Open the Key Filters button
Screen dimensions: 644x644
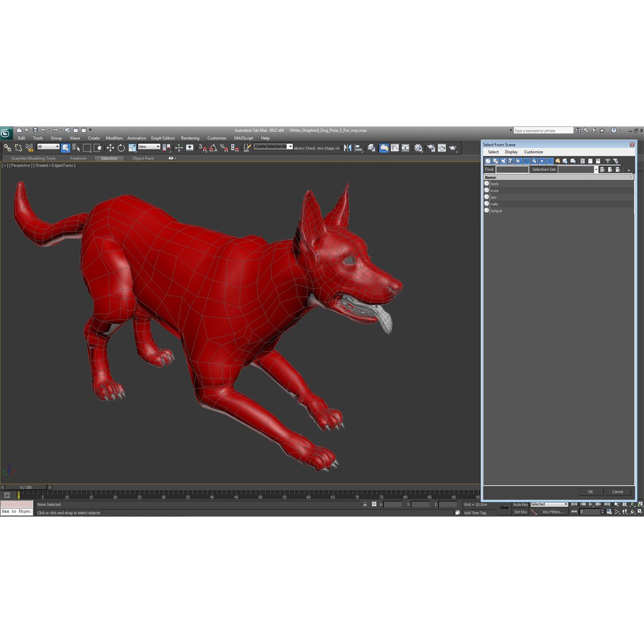(553, 512)
